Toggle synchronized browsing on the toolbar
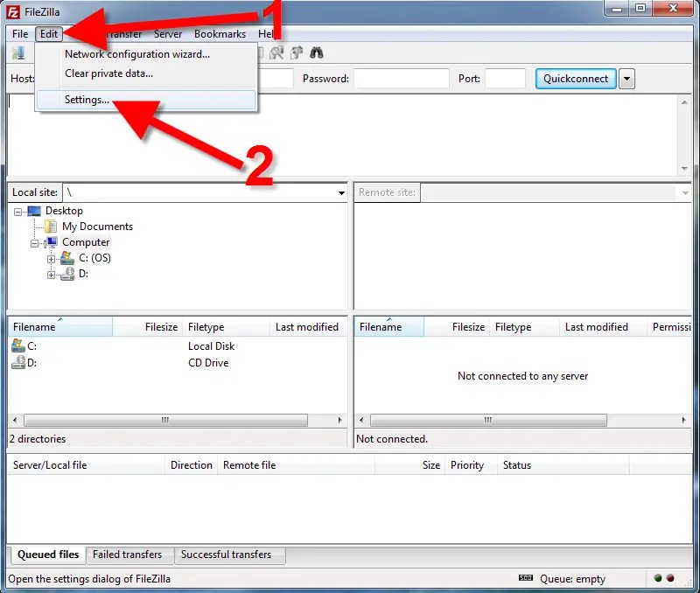The image size is (700, 593). 297,52
